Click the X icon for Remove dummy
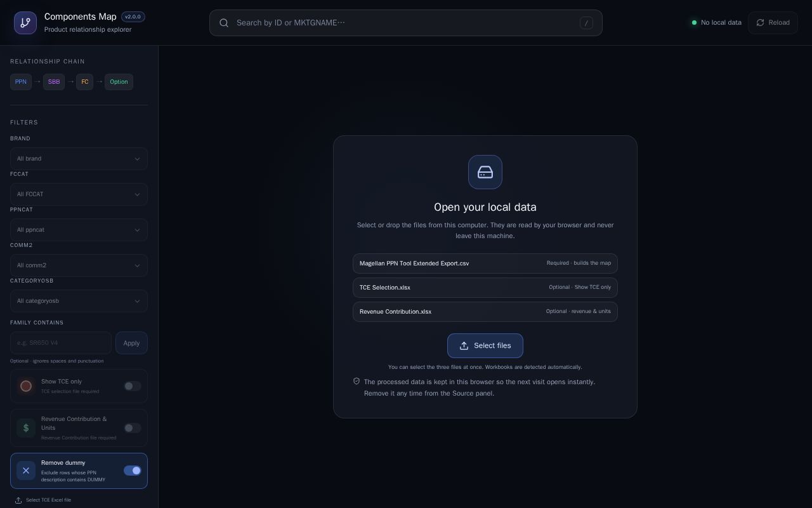 26,471
